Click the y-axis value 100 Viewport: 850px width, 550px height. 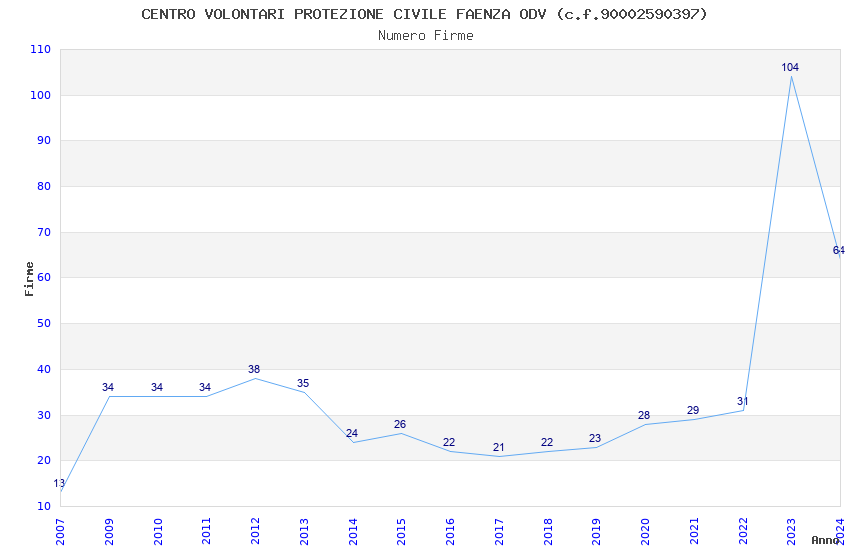[40, 95]
